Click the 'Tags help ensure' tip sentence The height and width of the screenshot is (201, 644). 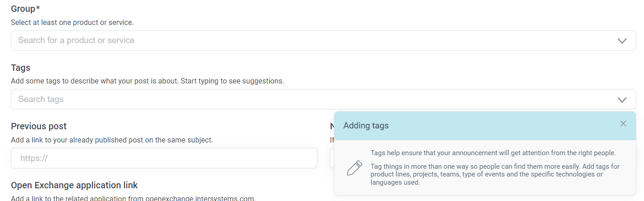click(x=493, y=153)
